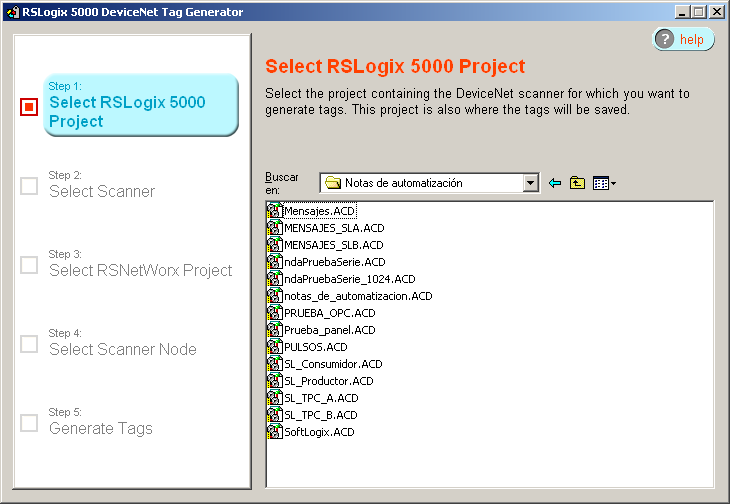Click the PRUEBA_OPC.ACD file name

[x=330, y=313]
